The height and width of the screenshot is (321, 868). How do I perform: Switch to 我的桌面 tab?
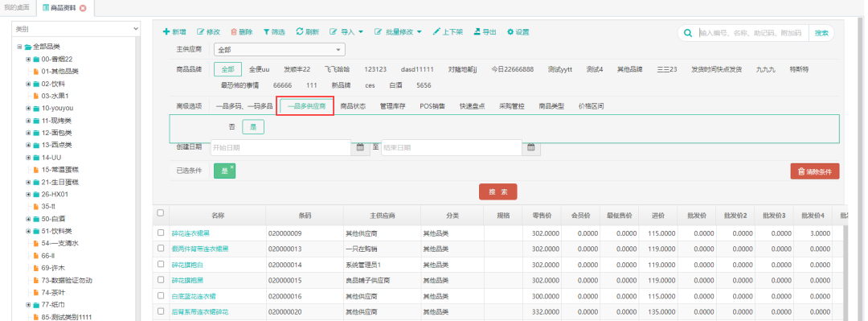coord(18,7)
